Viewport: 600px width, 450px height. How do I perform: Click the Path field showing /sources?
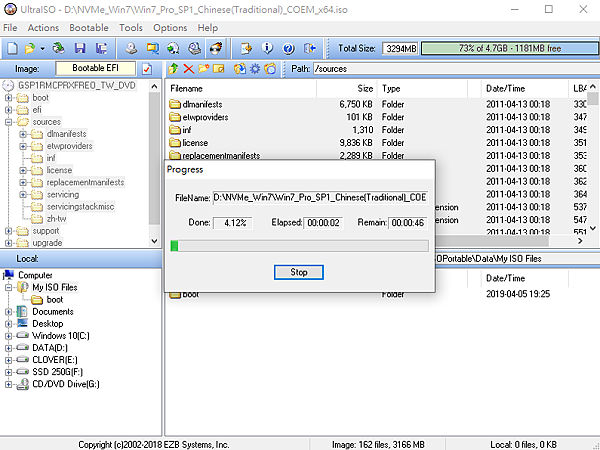pyautogui.click(x=456, y=69)
